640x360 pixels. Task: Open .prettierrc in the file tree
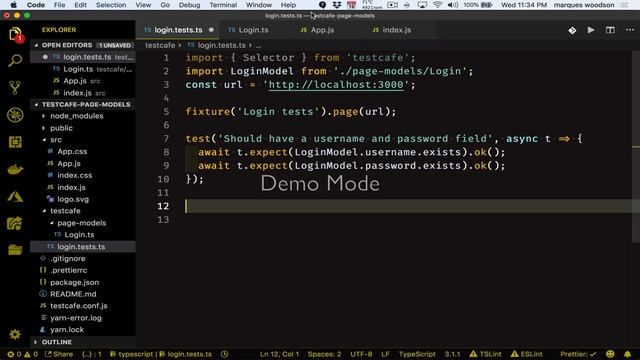point(68,270)
